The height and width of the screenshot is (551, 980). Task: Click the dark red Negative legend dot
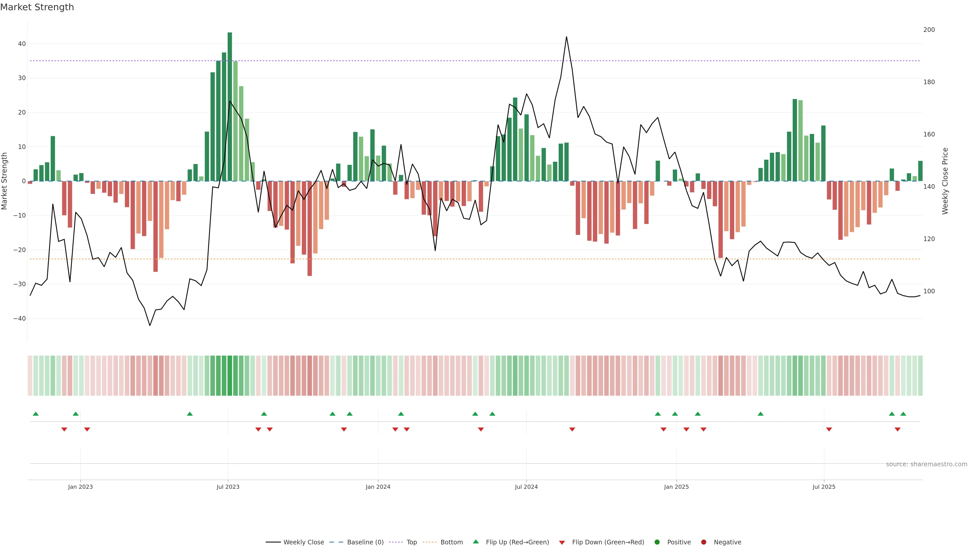pos(703,542)
